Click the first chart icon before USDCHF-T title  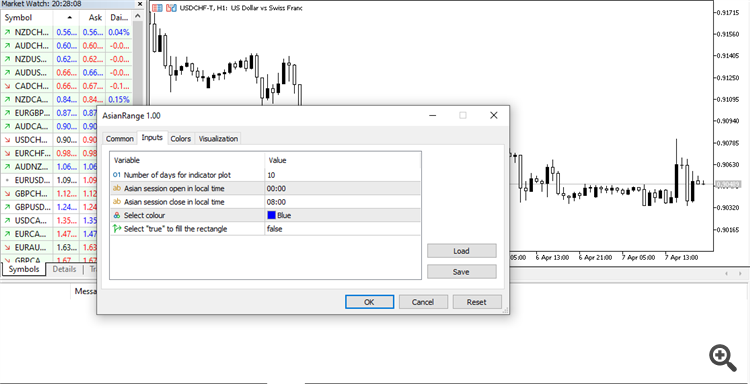(157, 8)
